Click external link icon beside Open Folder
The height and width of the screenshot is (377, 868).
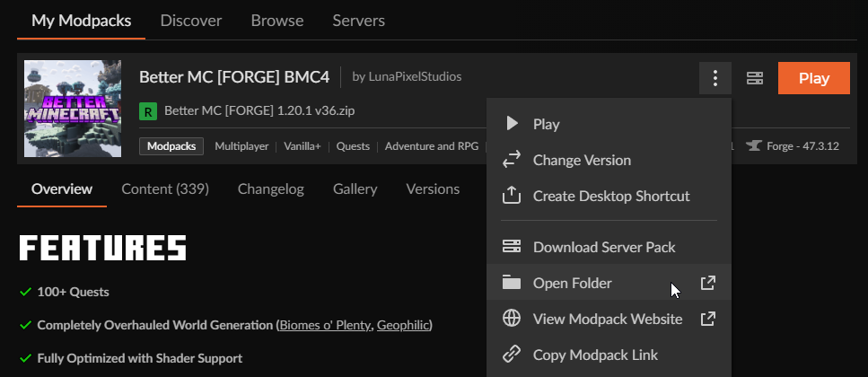708,283
